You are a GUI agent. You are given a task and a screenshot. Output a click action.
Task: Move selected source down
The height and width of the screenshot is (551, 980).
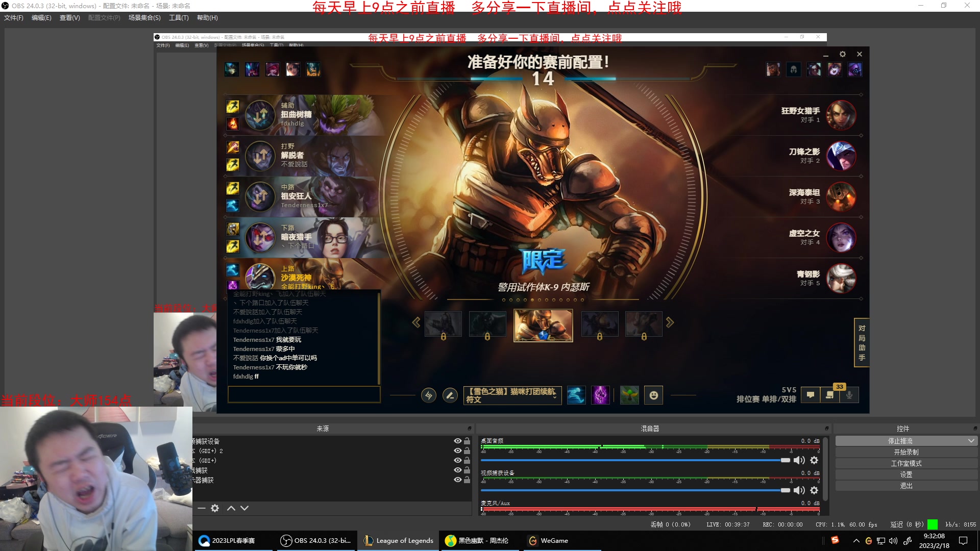(244, 508)
